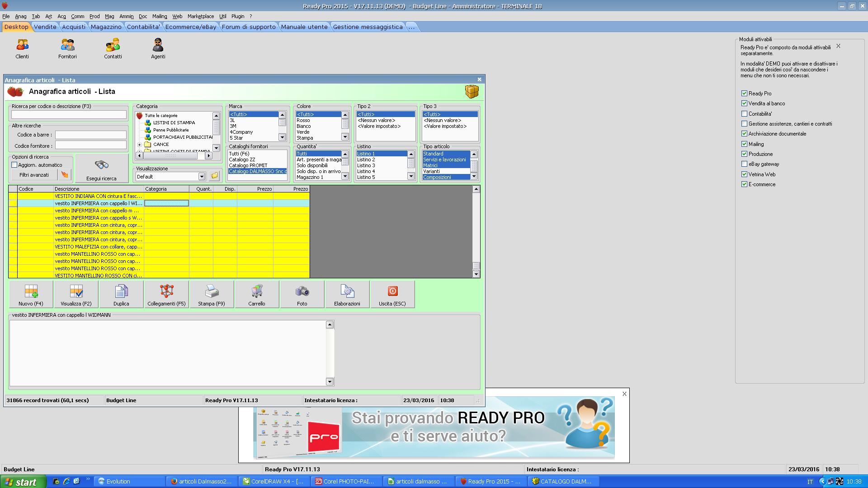
Task: Switch to Ecommerce/eBay tab
Action: [191, 27]
